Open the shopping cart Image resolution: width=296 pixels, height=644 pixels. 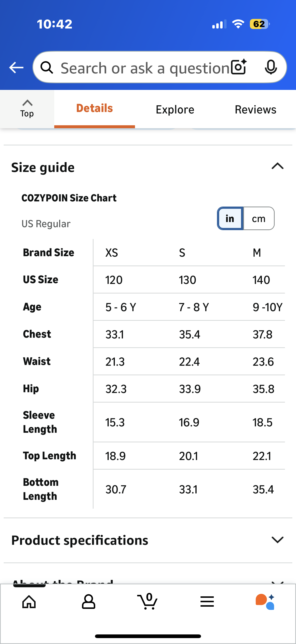[x=148, y=602]
